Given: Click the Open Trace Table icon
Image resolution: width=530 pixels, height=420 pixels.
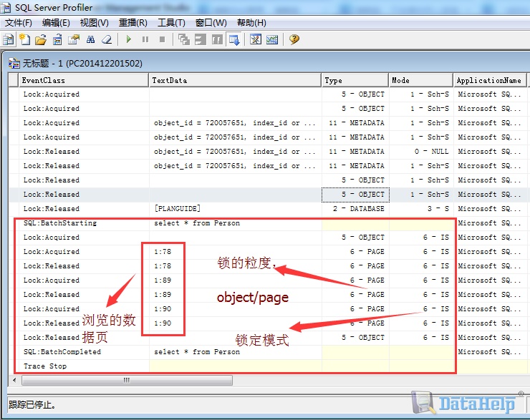Looking at the screenshot, I should click(x=57, y=39).
